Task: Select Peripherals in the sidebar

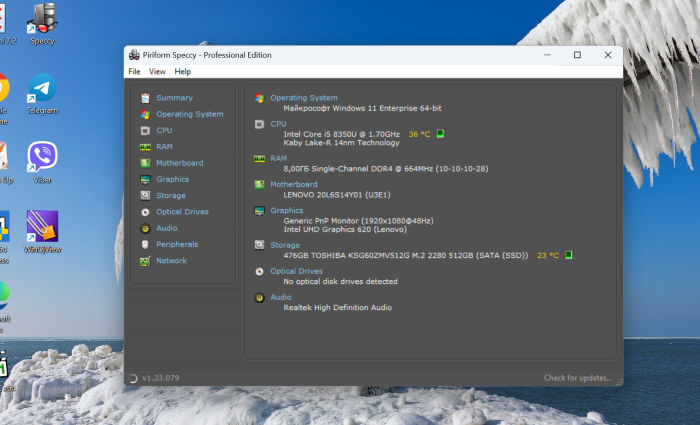Action: click(x=177, y=244)
